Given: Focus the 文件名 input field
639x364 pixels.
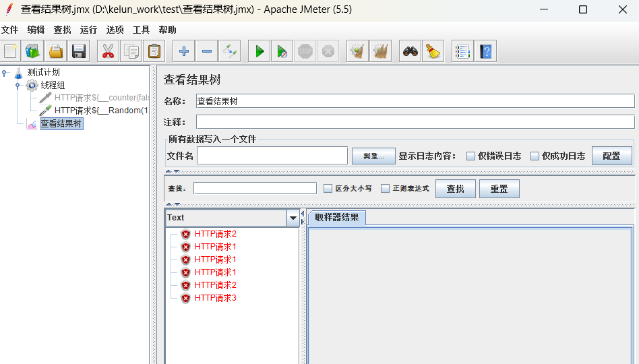Looking at the screenshot, I should (272, 156).
